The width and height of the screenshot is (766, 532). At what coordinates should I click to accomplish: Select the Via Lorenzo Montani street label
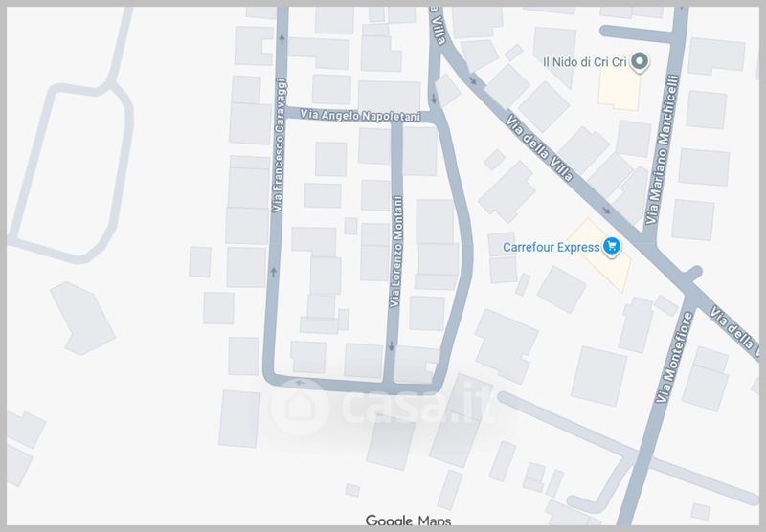pyautogui.click(x=396, y=252)
